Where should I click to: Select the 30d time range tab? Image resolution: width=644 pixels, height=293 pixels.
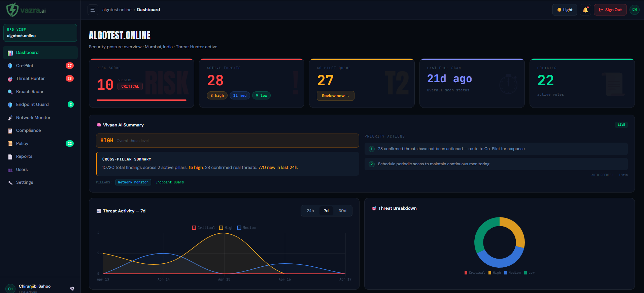[342, 211]
